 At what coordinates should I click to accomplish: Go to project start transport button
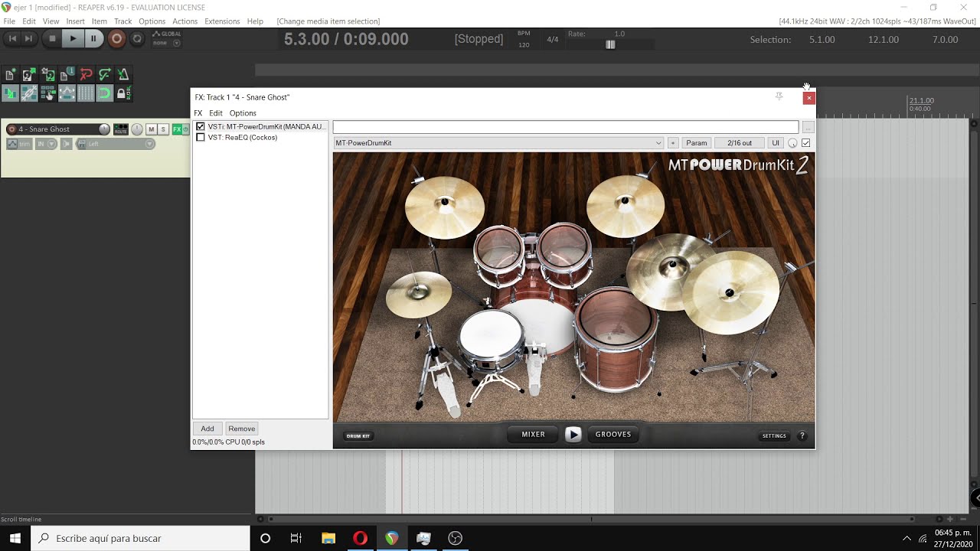click(x=13, y=38)
